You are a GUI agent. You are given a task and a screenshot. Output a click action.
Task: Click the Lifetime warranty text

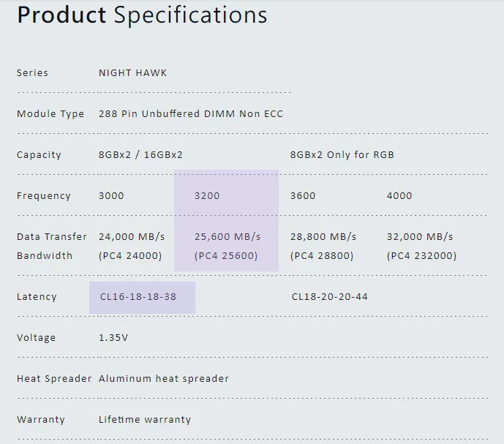point(145,419)
